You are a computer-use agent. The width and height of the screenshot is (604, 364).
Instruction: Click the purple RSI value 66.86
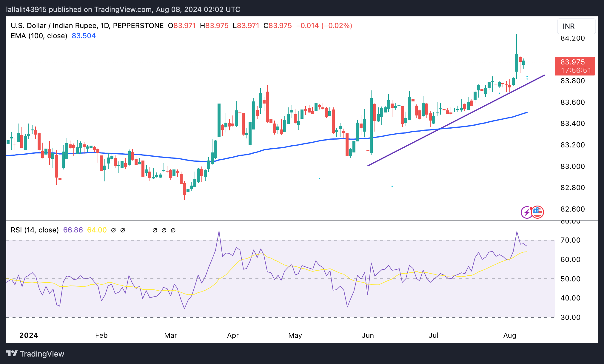tap(73, 230)
